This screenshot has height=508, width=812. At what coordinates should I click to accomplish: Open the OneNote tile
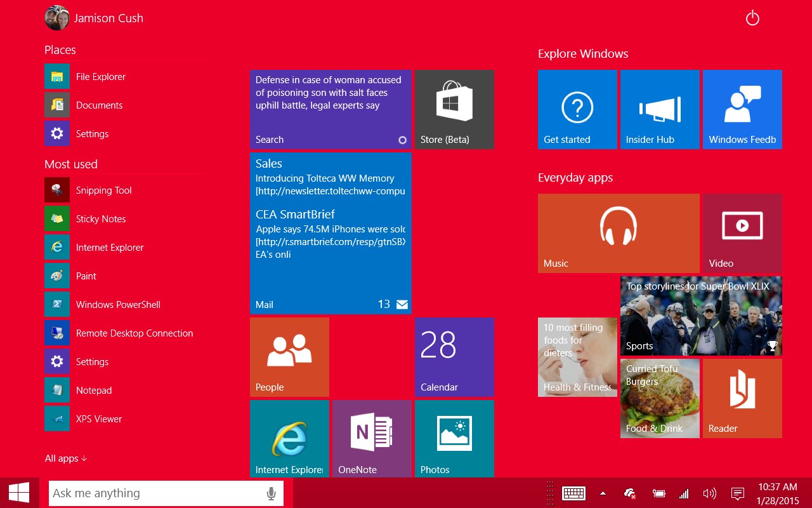[x=372, y=439]
